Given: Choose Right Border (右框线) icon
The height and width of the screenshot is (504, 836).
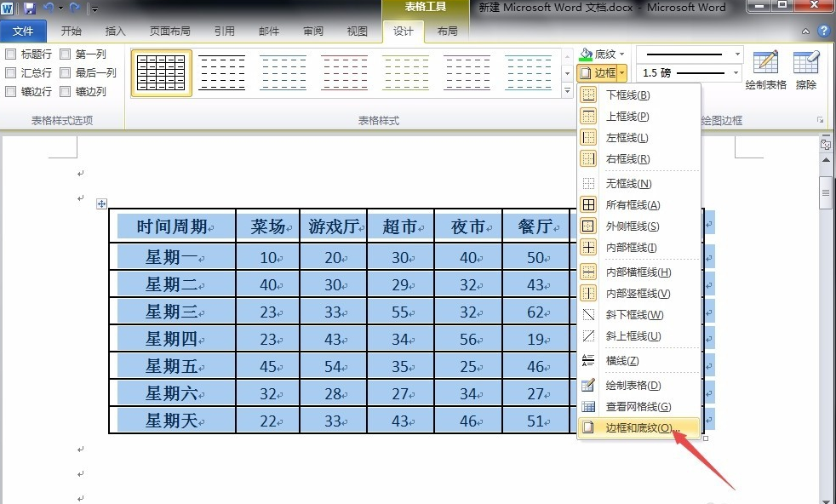Looking at the screenshot, I should (588, 159).
